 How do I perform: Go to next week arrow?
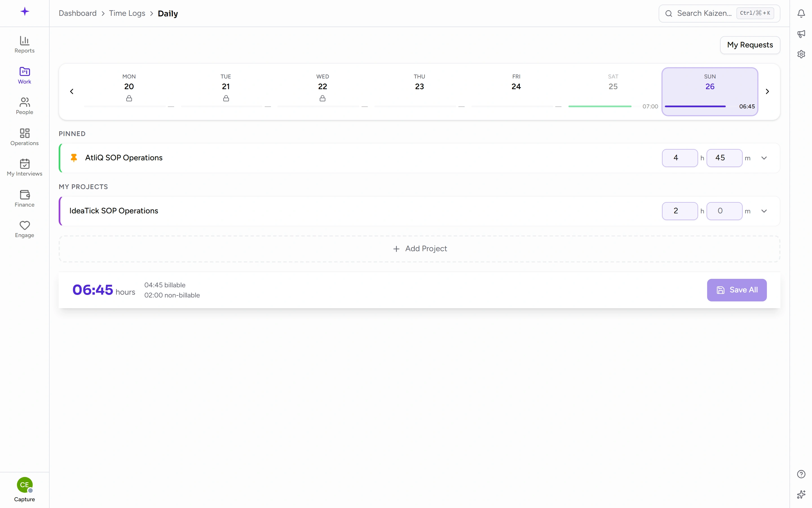(767, 91)
